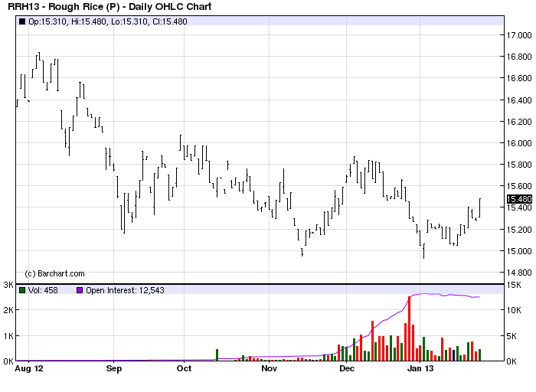Click the 15.800 price axis label

click(x=519, y=165)
